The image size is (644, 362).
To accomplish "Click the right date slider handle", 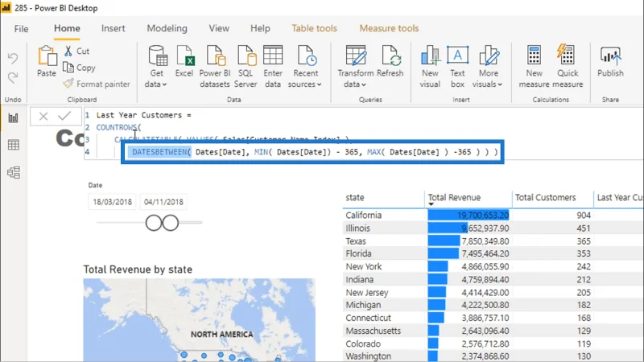I will coord(171,223).
